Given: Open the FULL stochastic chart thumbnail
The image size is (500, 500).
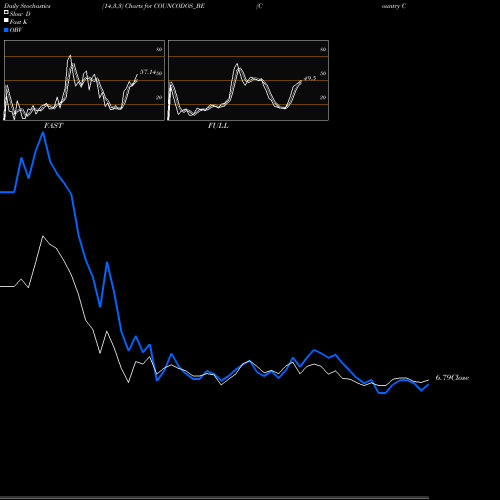Looking at the screenshot, I should point(248,80).
